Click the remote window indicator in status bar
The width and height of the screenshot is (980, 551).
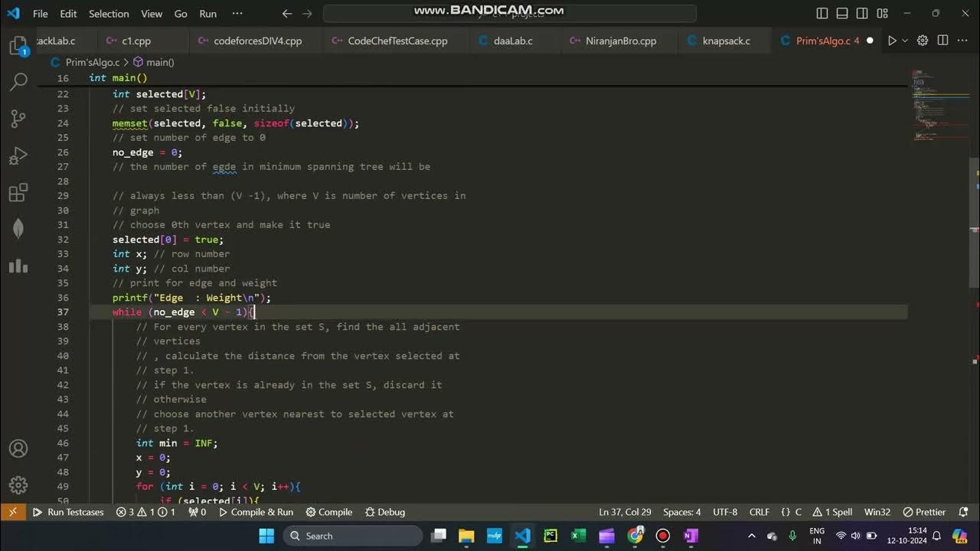click(13, 512)
